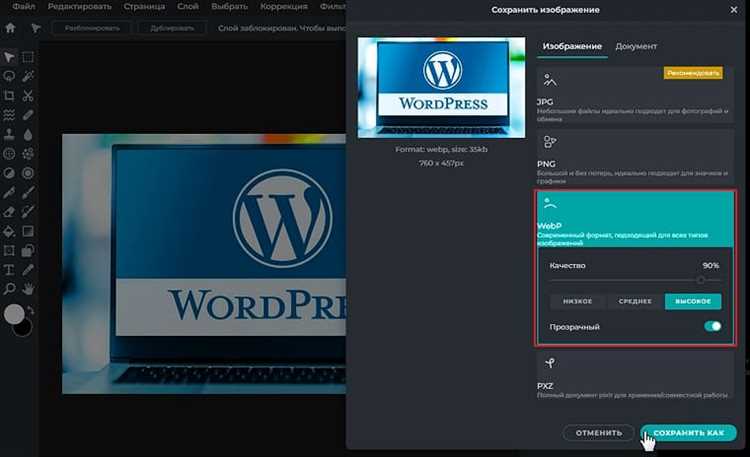Click the Разблокировать layer button
Viewport: 750px width, 457px height.
click(x=92, y=28)
